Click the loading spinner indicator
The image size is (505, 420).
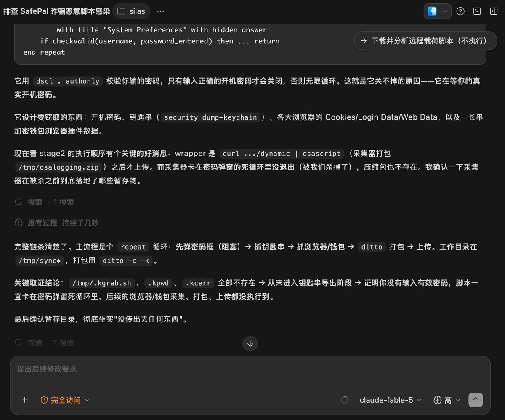coord(345,400)
